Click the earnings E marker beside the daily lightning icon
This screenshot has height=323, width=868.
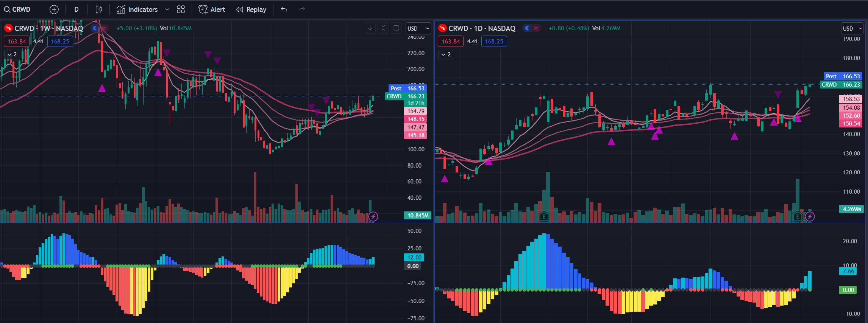(x=798, y=216)
